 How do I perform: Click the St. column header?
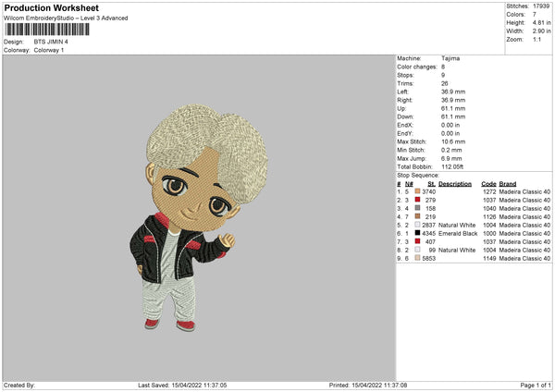pyautogui.click(x=431, y=184)
